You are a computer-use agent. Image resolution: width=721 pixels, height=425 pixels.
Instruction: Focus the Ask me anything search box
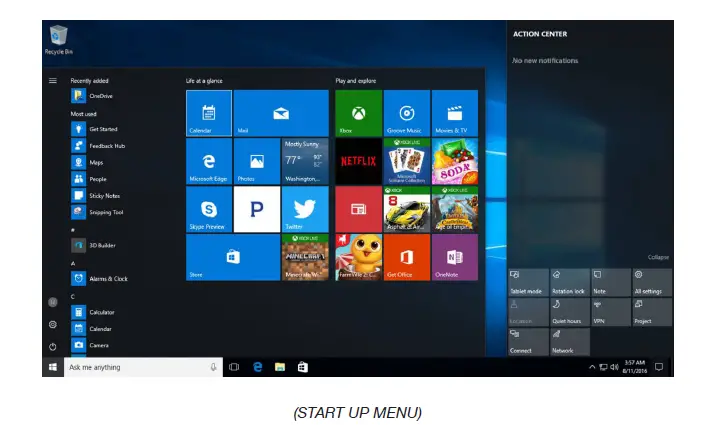click(143, 367)
